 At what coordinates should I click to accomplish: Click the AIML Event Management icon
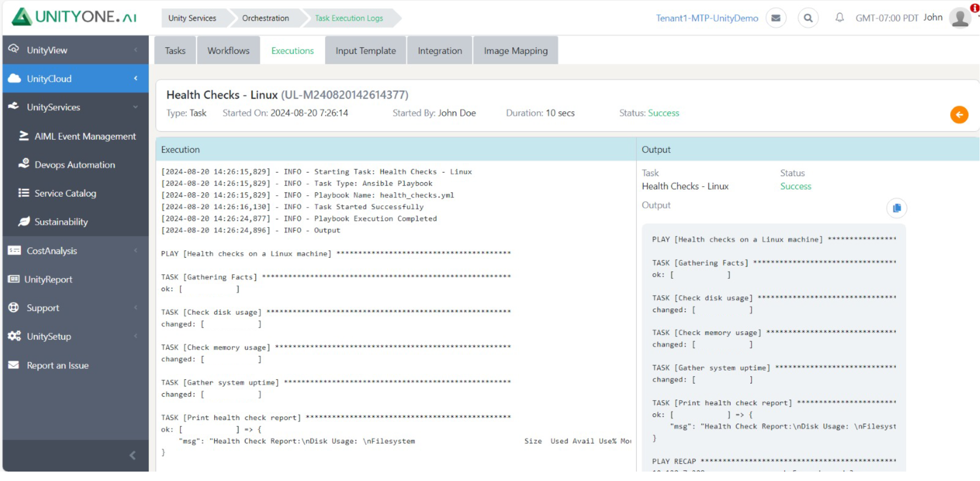click(x=24, y=136)
